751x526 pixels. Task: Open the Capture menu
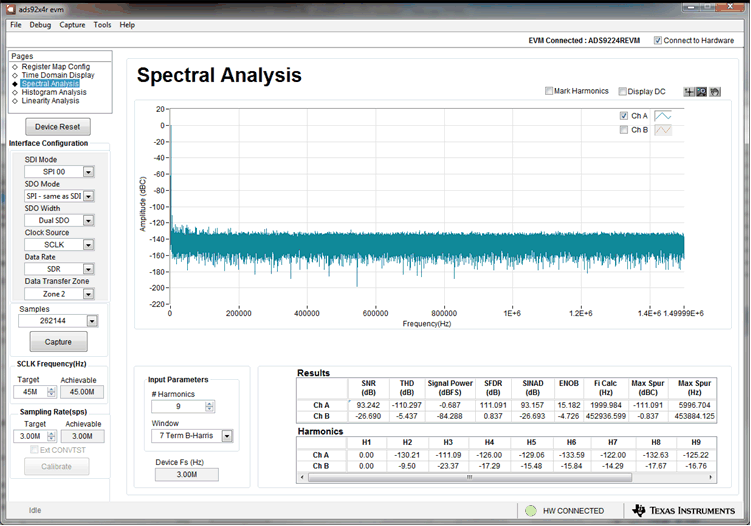pos(72,24)
